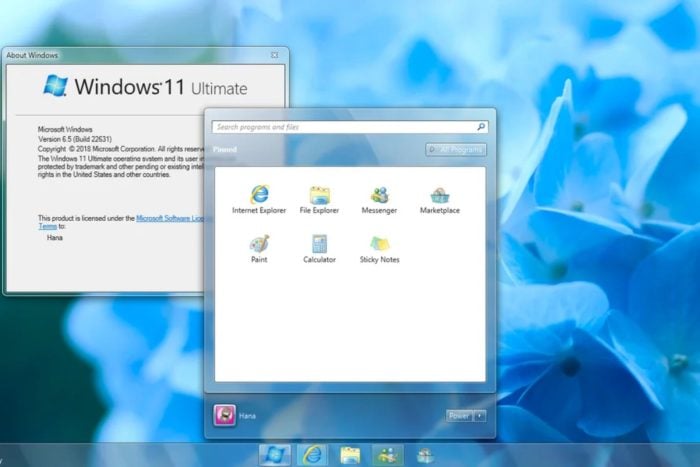This screenshot has width=700, height=467.
Task: Click the Version 6.5 build text
Action: pos(75,139)
